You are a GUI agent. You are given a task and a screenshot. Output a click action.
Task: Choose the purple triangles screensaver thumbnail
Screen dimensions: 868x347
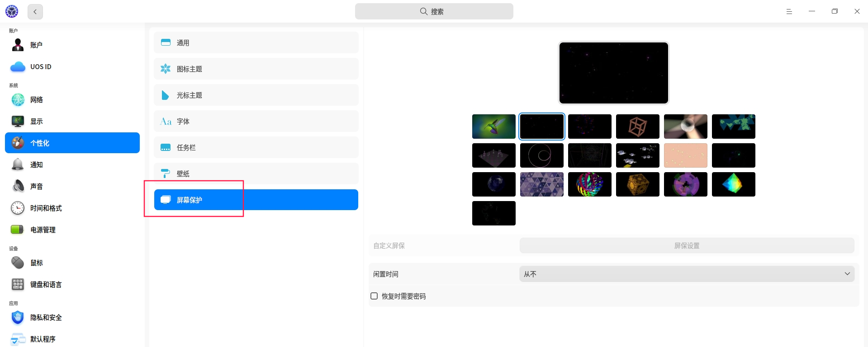542,184
